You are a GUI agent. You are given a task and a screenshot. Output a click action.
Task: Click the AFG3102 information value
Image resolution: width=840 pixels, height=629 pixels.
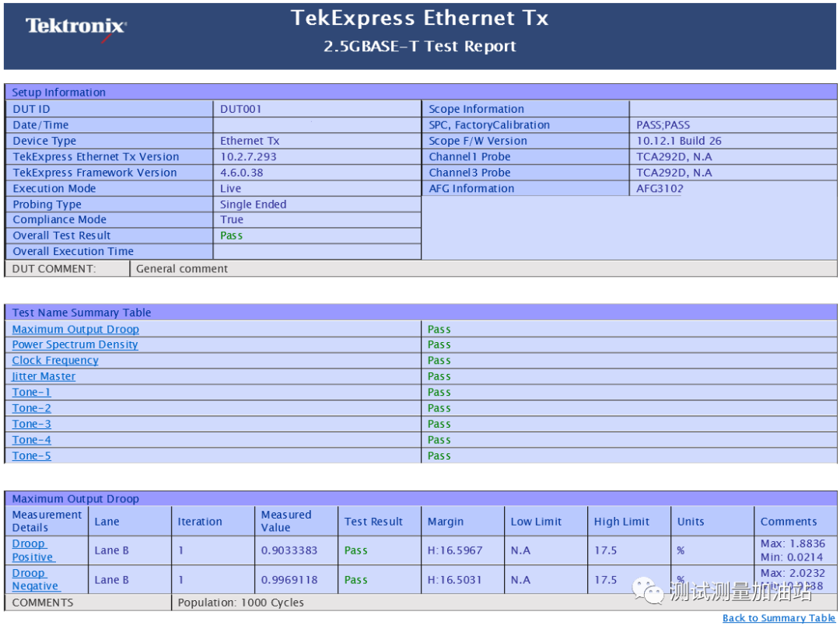click(660, 188)
